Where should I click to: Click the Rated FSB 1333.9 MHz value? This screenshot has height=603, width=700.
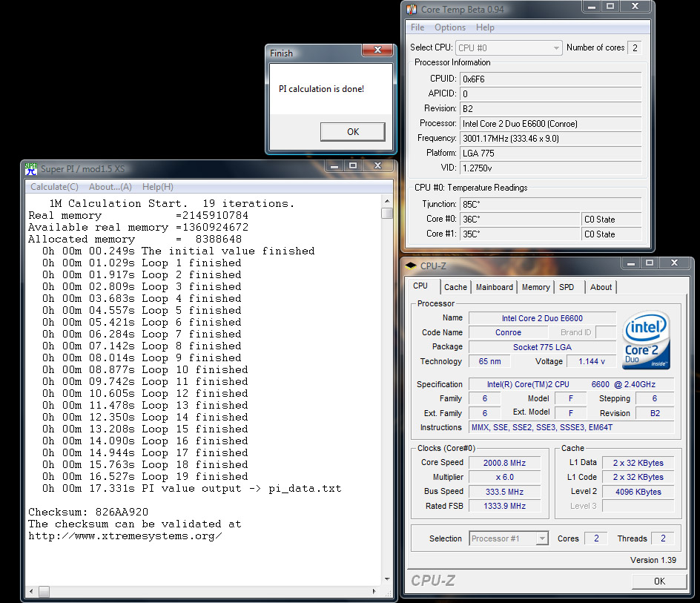504,506
